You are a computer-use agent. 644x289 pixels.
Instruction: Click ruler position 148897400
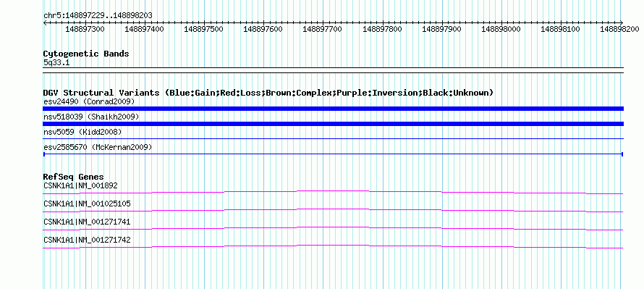click(145, 29)
